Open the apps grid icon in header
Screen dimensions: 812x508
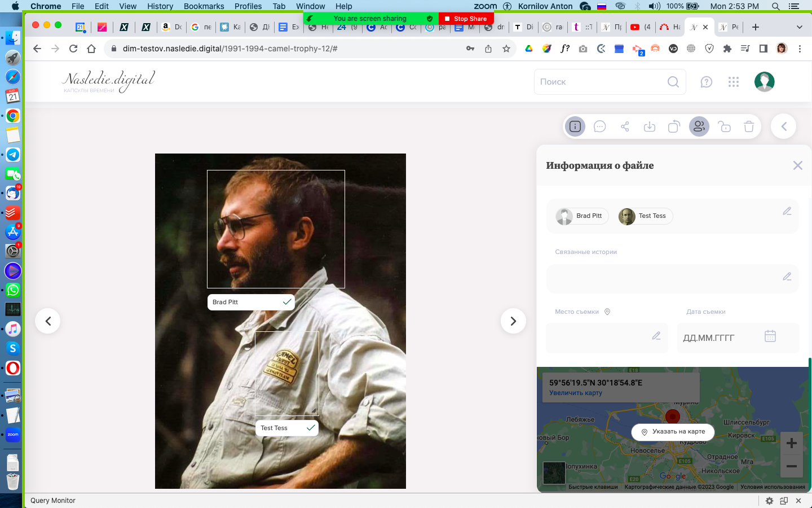point(733,82)
